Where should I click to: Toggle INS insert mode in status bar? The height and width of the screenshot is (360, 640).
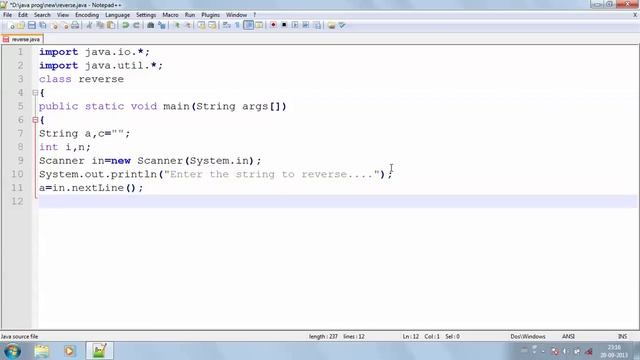pyautogui.click(x=622, y=337)
